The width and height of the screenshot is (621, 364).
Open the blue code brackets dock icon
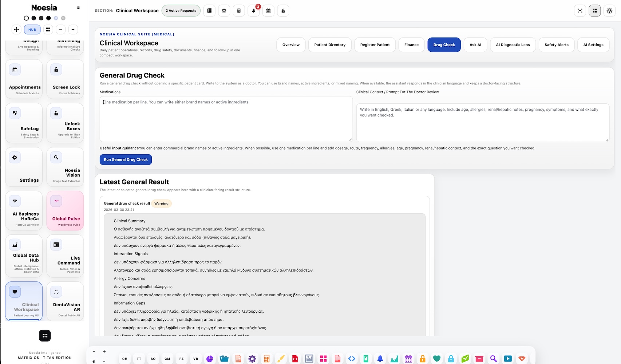pos(352,359)
